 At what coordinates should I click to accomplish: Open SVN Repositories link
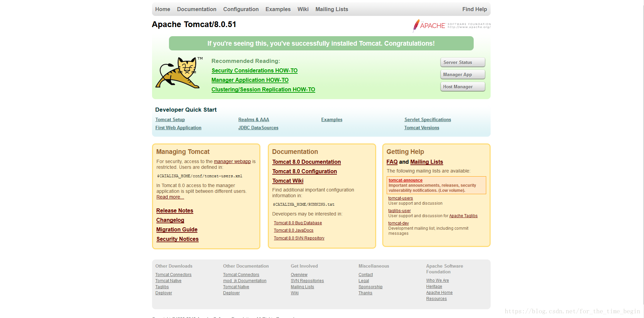pos(307,281)
